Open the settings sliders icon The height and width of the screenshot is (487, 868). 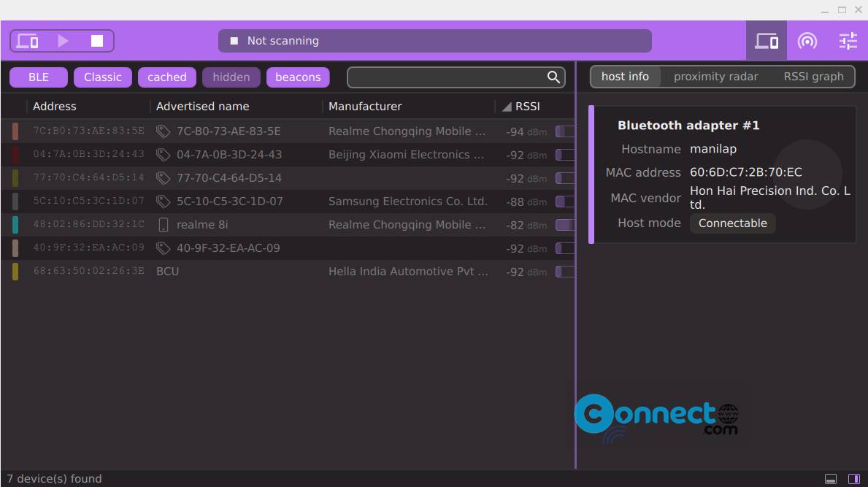848,41
